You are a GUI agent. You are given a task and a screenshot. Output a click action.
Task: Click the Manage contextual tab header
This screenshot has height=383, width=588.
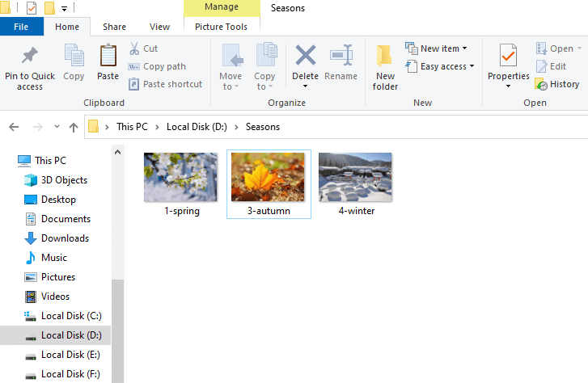tap(222, 7)
